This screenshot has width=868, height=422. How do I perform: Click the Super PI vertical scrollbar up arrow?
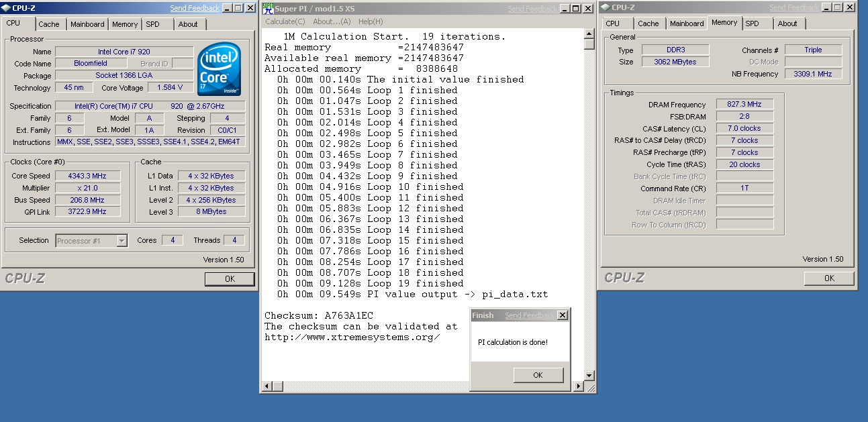coord(589,34)
